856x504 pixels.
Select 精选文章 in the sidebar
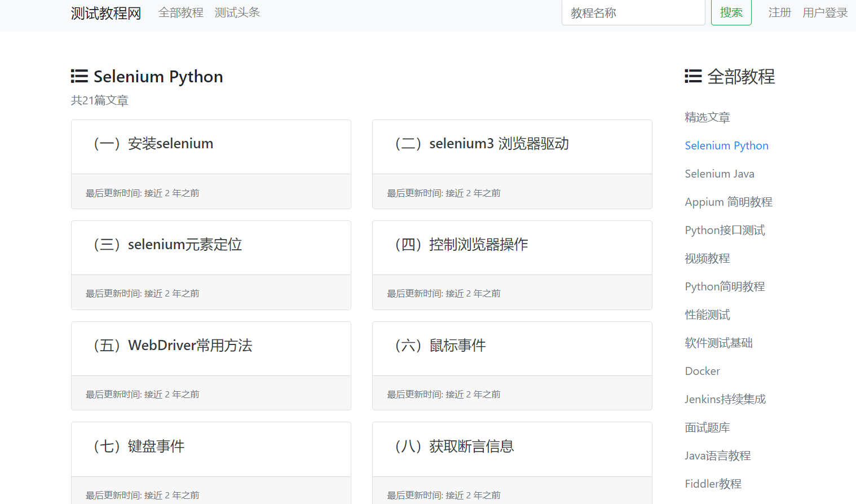click(x=707, y=117)
